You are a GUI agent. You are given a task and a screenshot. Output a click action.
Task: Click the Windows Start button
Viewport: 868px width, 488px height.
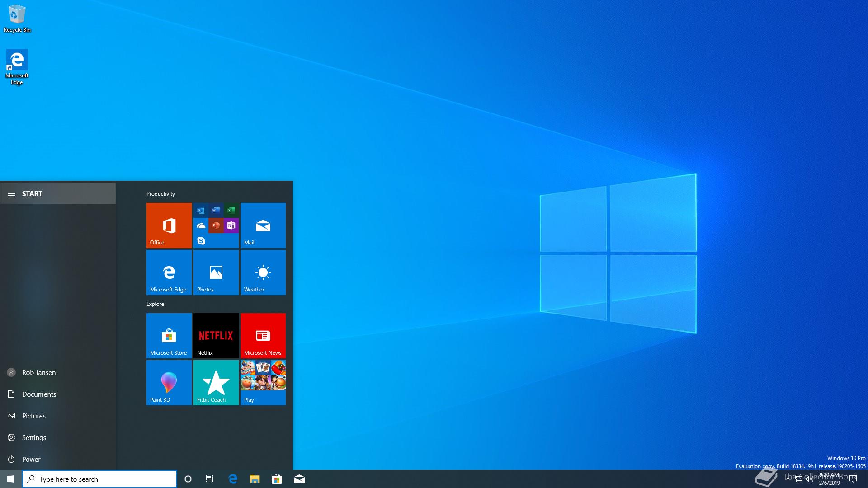[11, 479]
